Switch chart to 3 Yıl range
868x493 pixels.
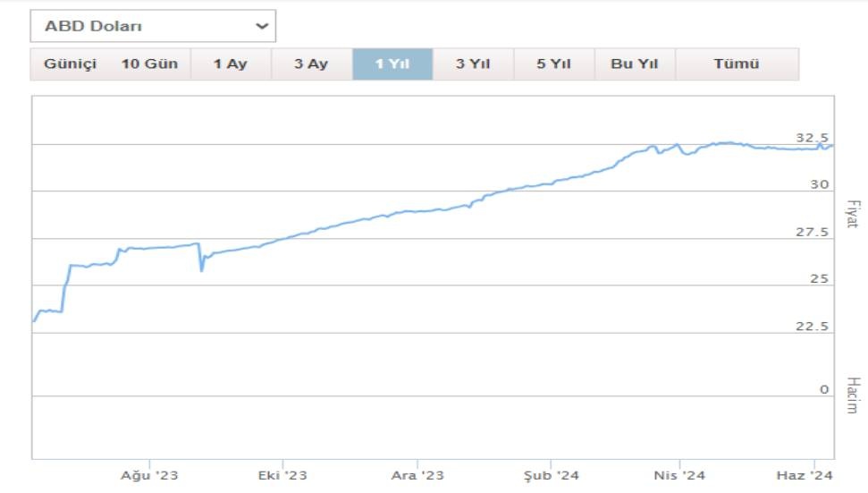(473, 64)
